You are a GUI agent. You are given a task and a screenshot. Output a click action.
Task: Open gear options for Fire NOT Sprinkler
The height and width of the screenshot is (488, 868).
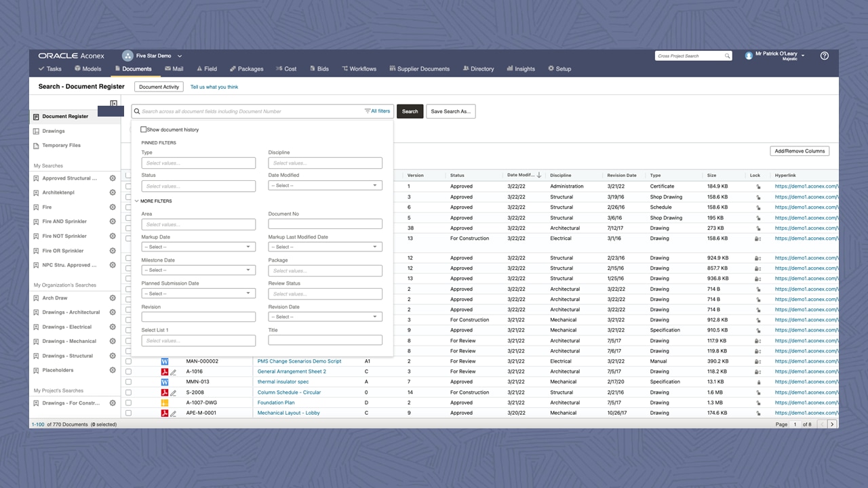pos(113,236)
